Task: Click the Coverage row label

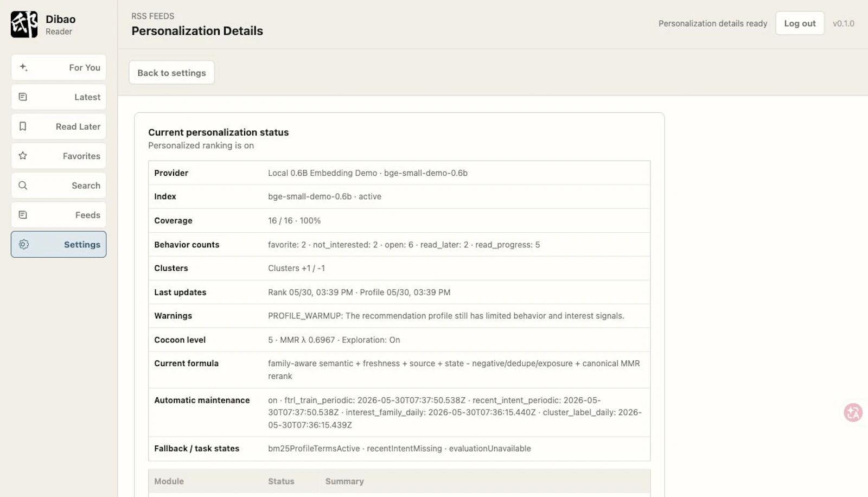Action: pyautogui.click(x=173, y=220)
